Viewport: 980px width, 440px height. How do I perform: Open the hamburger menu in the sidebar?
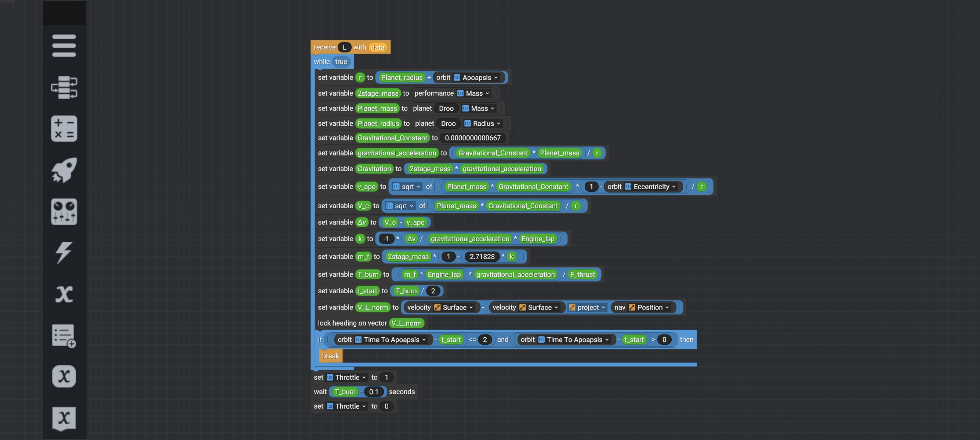pos(64,45)
